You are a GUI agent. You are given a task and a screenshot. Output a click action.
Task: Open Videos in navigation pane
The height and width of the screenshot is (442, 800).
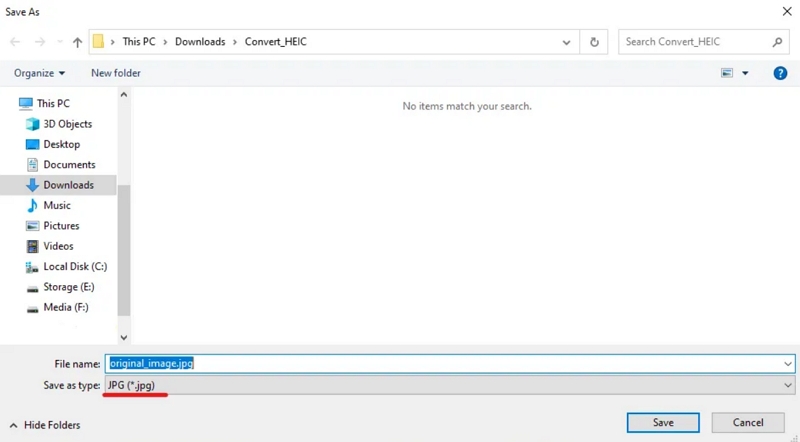[58, 246]
